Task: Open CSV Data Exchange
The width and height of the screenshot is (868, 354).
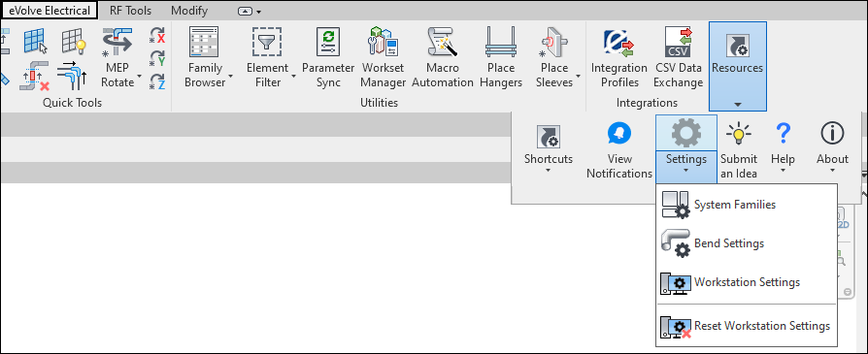Action: tap(678, 58)
